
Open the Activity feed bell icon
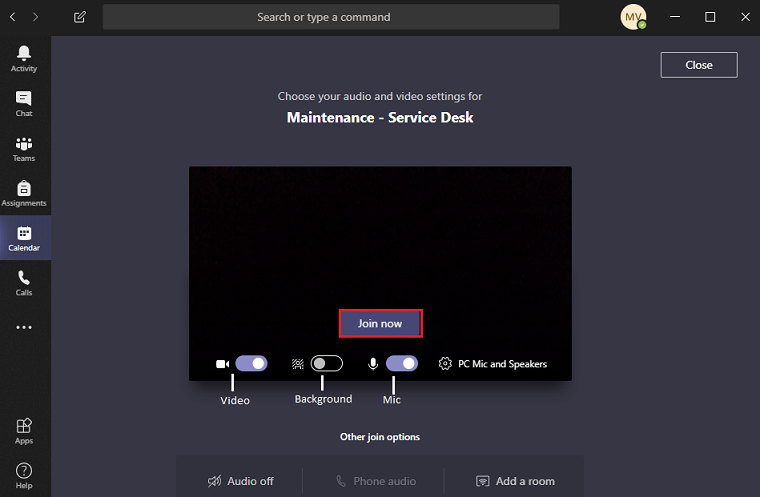(24, 58)
